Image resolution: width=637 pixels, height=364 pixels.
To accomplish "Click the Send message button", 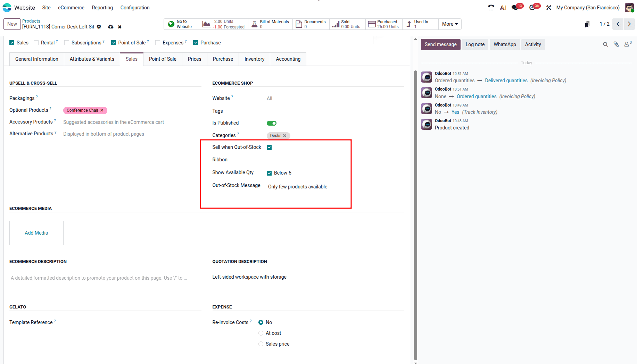I will click(440, 44).
